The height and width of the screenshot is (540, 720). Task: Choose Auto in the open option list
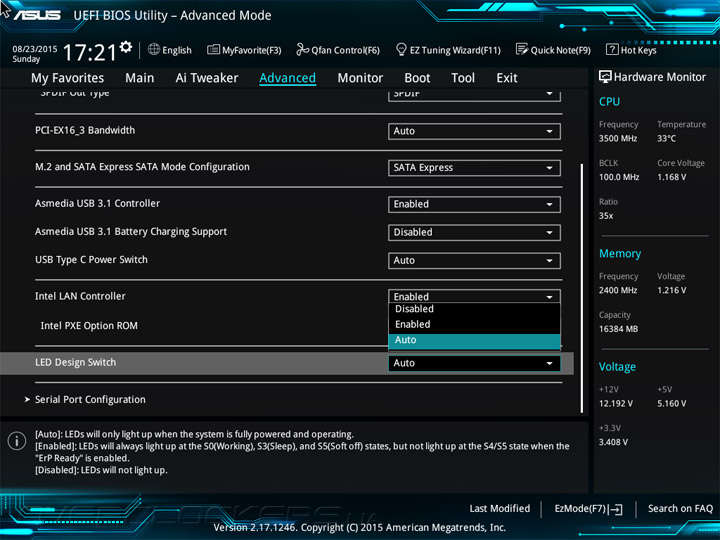click(474, 340)
